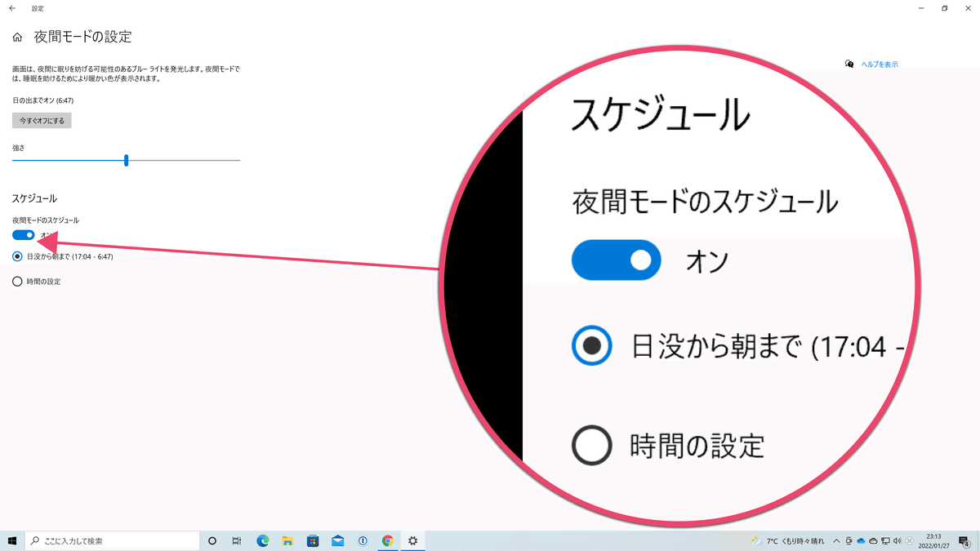
Task: Click the input method indicator in the tray
Action: pos(909,540)
